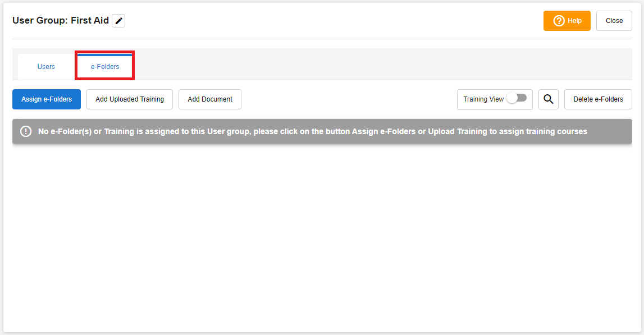Close the User Group dialog
644x335 pixels.
pyautogui.click(x=614, y=21)
